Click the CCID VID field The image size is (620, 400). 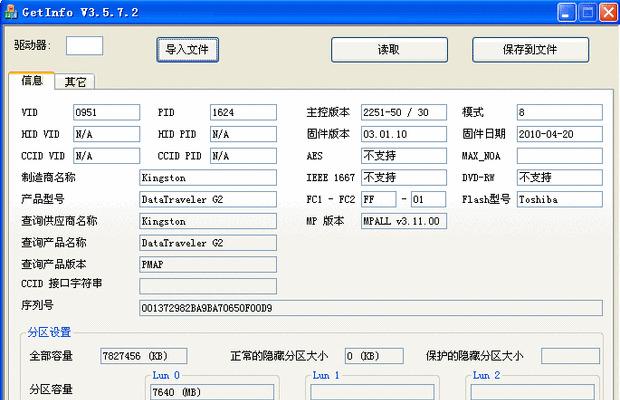click(107, 156)
